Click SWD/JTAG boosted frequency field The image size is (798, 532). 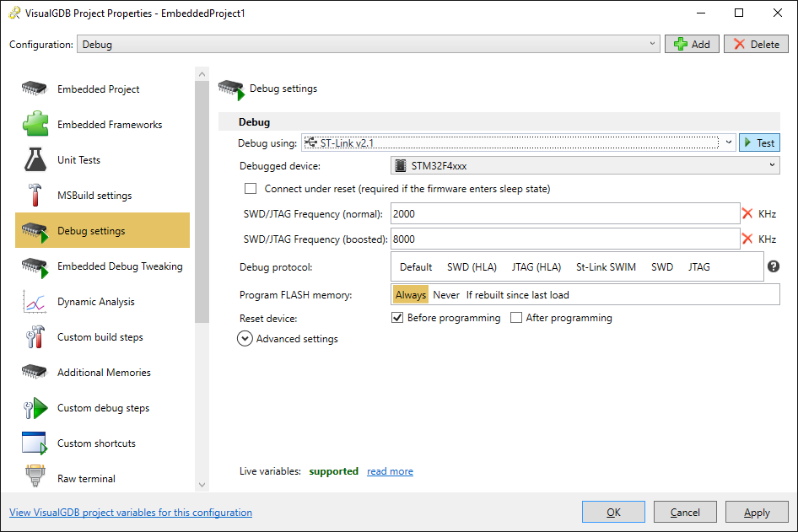(565, 239)
